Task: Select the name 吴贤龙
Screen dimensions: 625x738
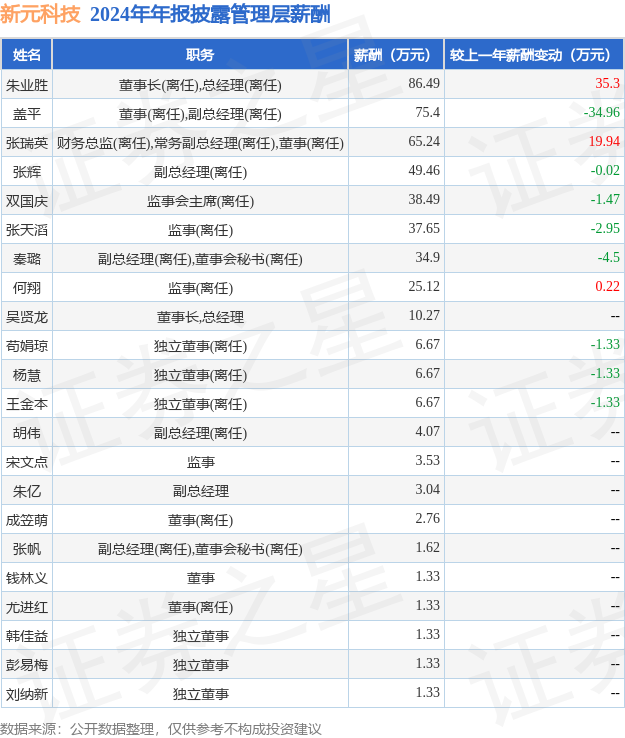Action: (27, 317)
